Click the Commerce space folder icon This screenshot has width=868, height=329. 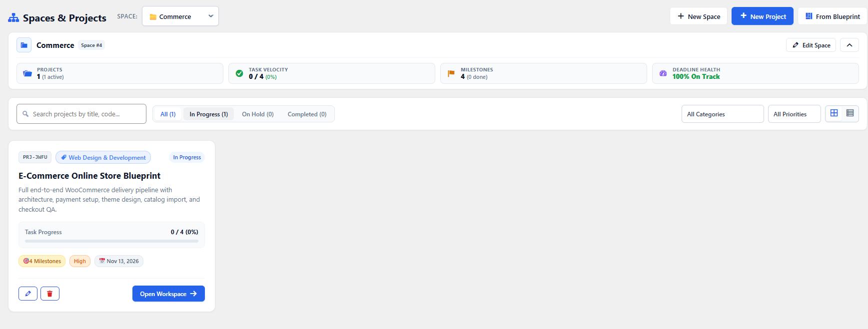[x=24, y=45]
